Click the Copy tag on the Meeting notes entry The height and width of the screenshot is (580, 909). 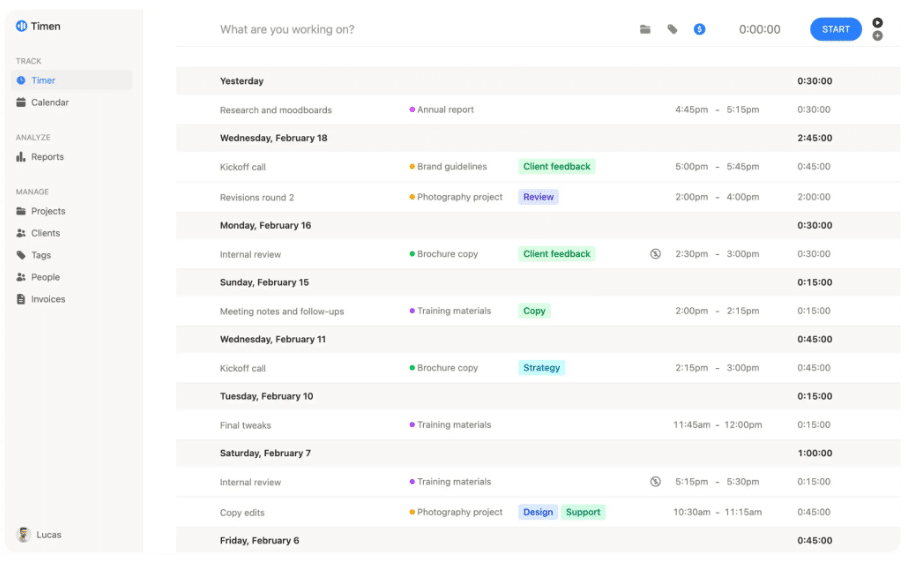[x=534, y=311]
